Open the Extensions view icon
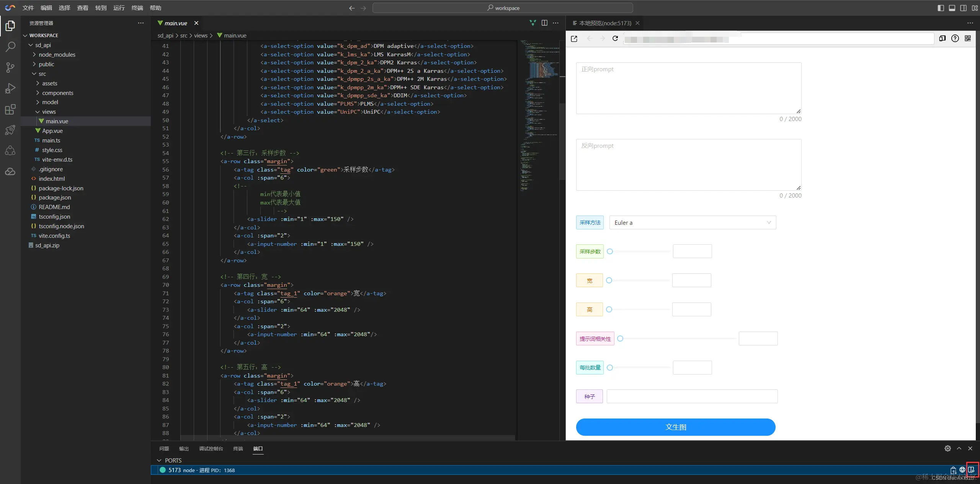This screenshot has height=484, width=980. pyautogui.click(x=10, y=110)
